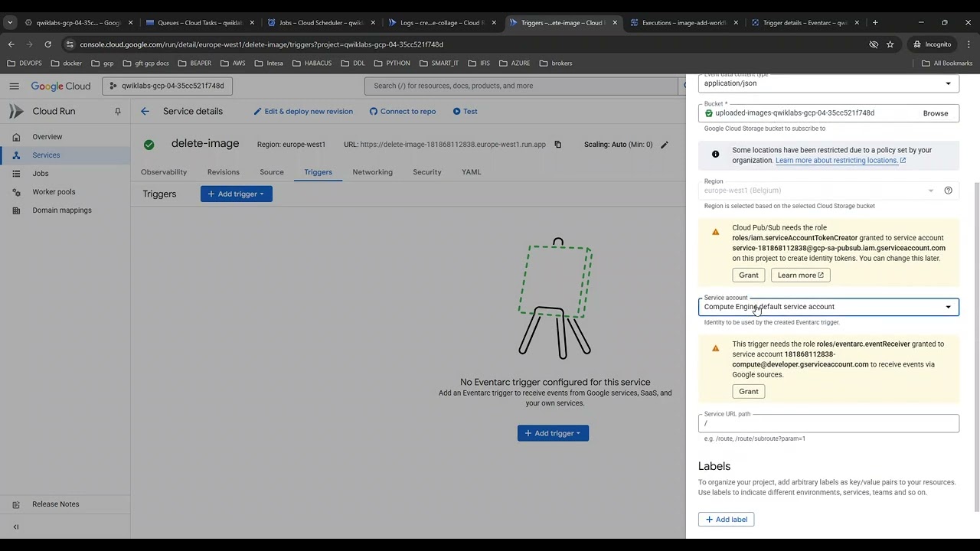980x551 pixels.
Task: Open Learn more about restricting locations link
Action: (x=841, y=161)
